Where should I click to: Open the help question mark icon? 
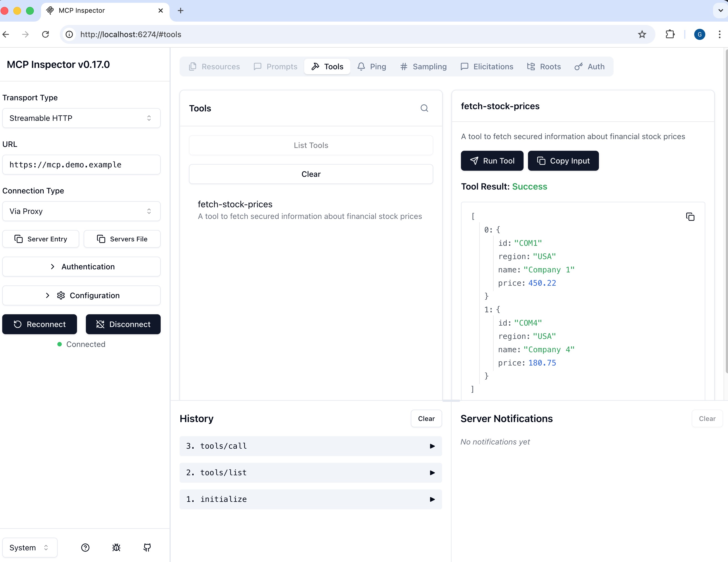[x=85, y=547]
